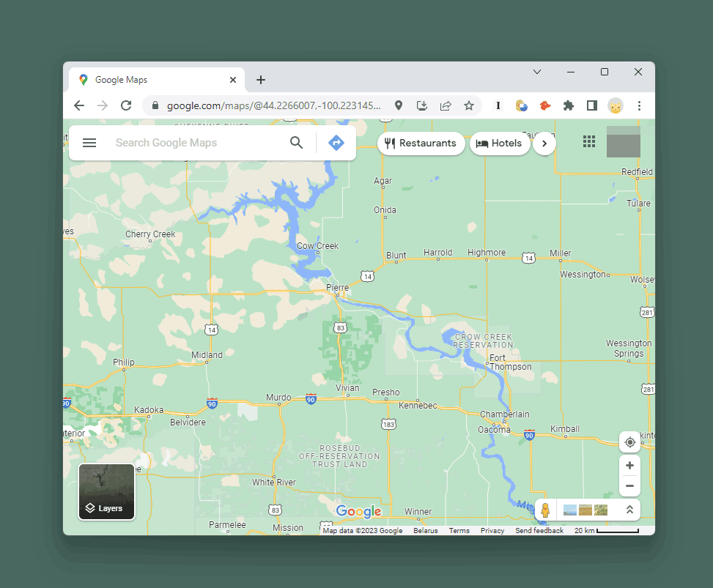Screen dimensions: 713x588
Task: Select the Pegman Street View icon
Action: tap(545, 510)
